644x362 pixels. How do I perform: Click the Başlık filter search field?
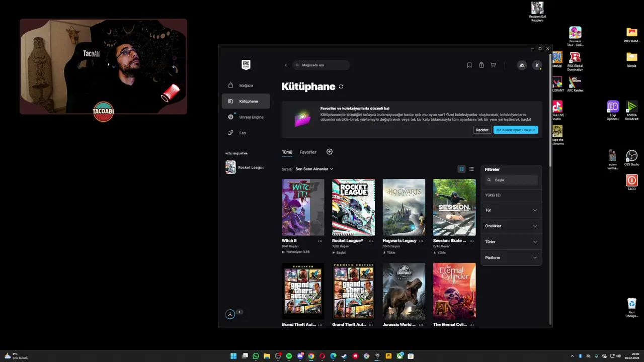511,180
